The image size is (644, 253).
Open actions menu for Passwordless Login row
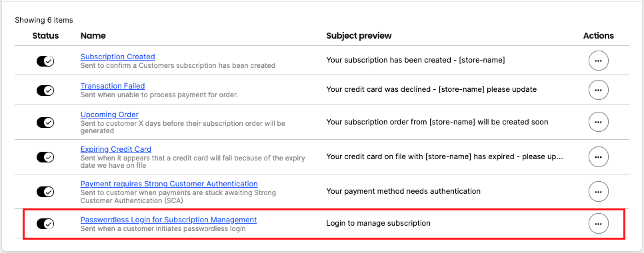[x=599, y=224]
